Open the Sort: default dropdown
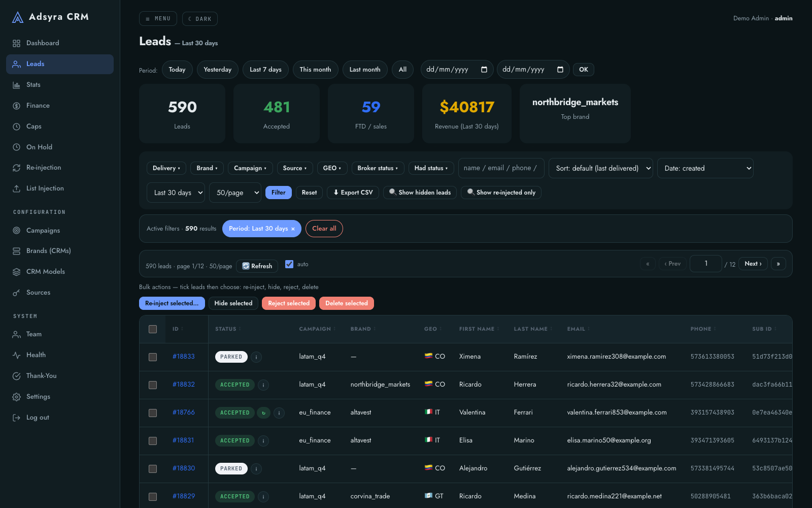 tap(601, 168)
